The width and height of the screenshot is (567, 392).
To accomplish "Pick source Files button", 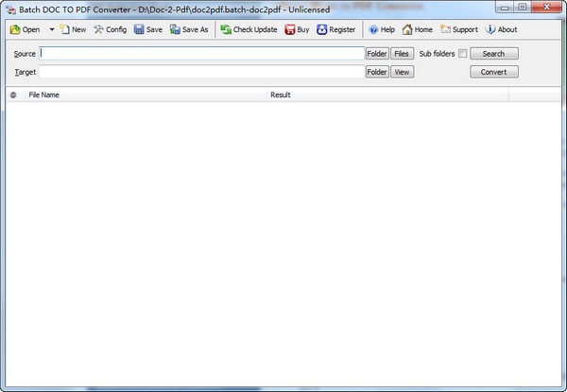I will tap(403, 54).
